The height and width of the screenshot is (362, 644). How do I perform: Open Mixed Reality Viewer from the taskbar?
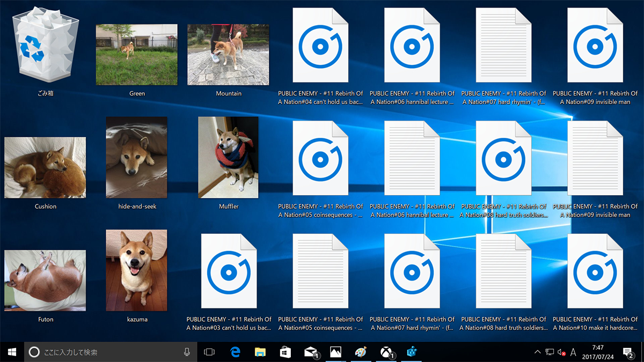point(411,352)
